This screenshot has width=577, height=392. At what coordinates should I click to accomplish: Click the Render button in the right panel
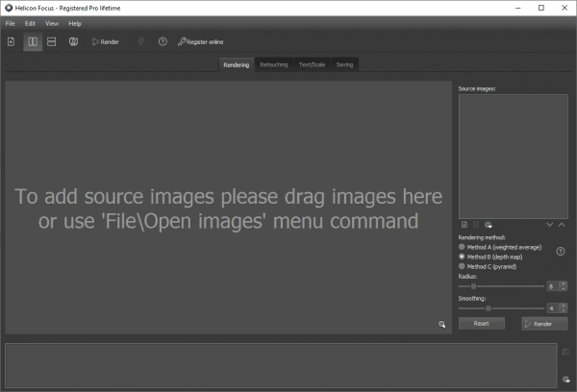click(543, 324)
